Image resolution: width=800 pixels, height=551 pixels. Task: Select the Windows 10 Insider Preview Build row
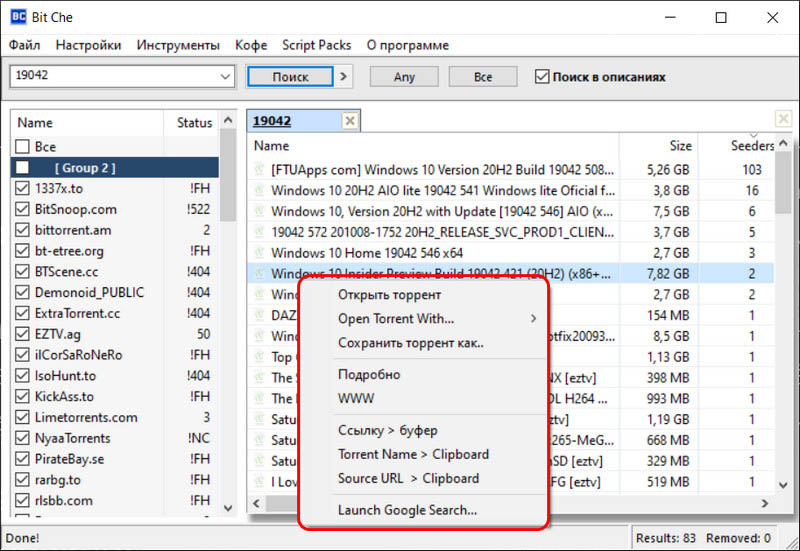[x=510, y=273]
